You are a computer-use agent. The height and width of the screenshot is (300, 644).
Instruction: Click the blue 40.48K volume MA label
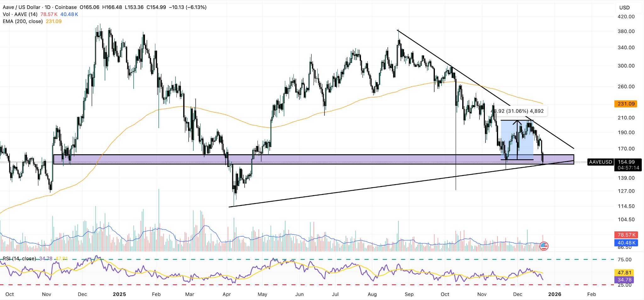[626, 243]
